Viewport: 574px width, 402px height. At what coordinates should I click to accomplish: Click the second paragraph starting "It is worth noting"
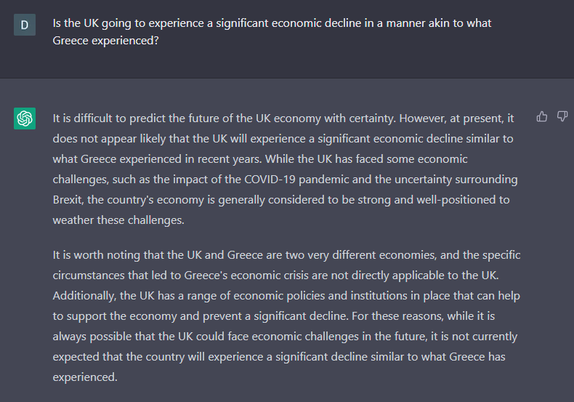point(286,316)
